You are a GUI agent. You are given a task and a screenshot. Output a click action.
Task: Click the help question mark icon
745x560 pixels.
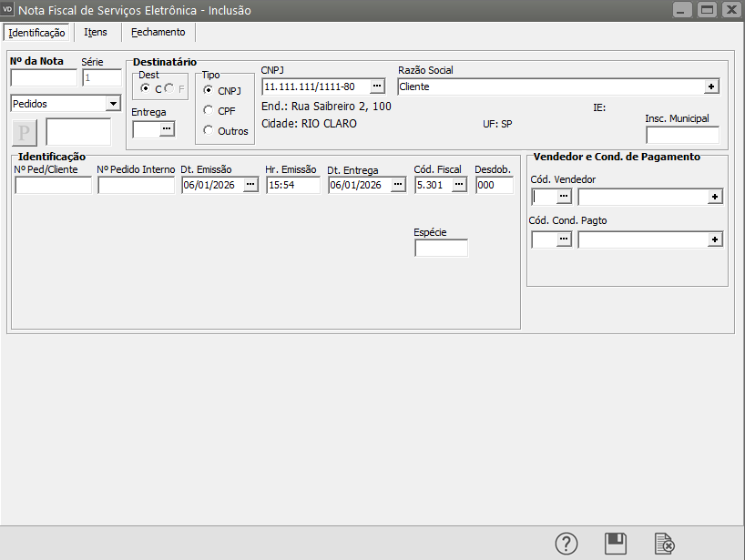pos(566,544)
